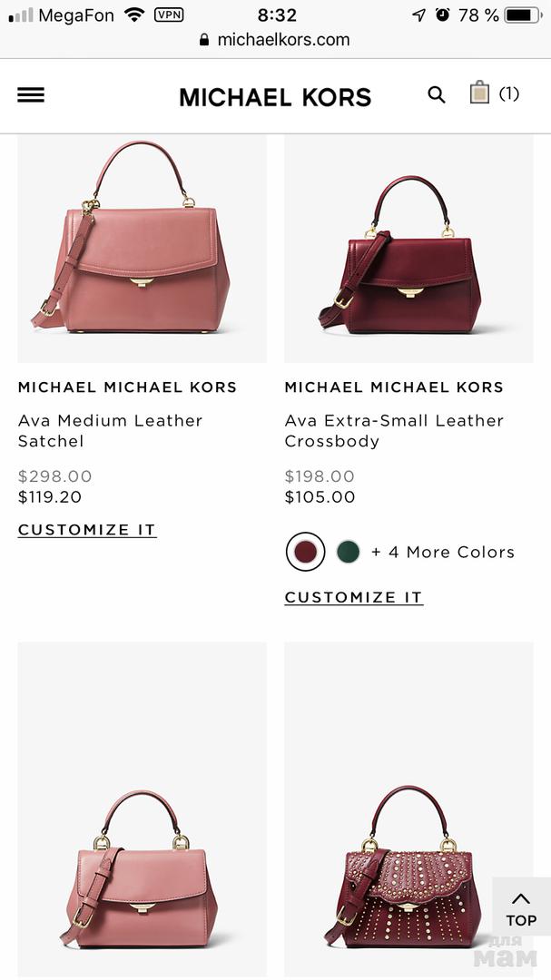Tap the battery icon in status bar
551x980 pixels.
pos(524,15)
